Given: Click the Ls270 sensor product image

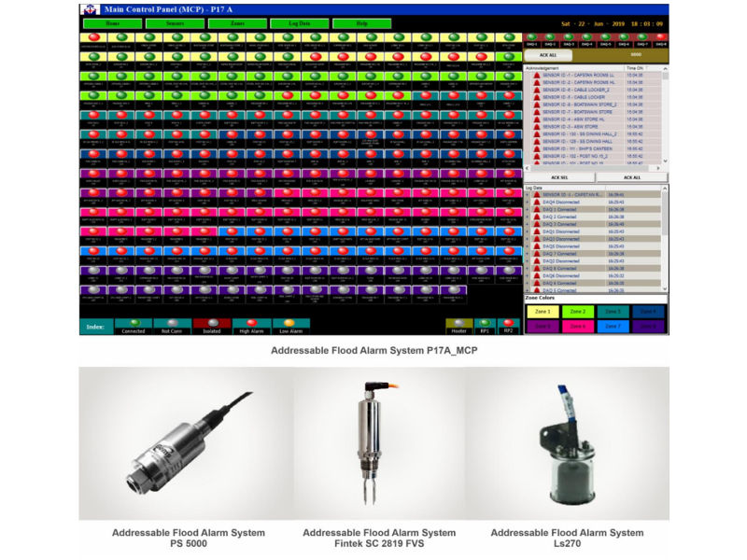Looking at the screenshot, I should coord(568,443).
